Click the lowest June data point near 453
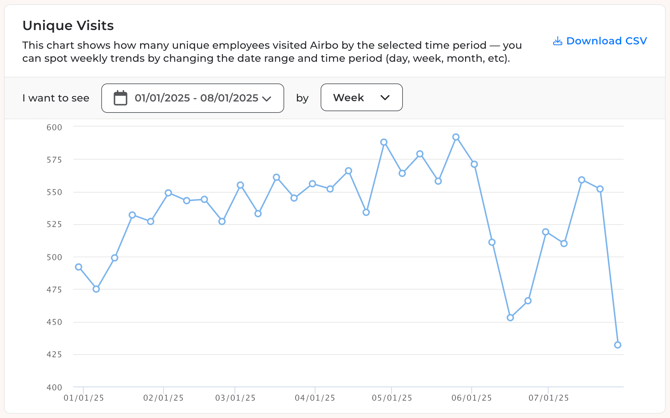Image resolution: width=670 pixels, height=418 pixels. click(x=510, y=318)
